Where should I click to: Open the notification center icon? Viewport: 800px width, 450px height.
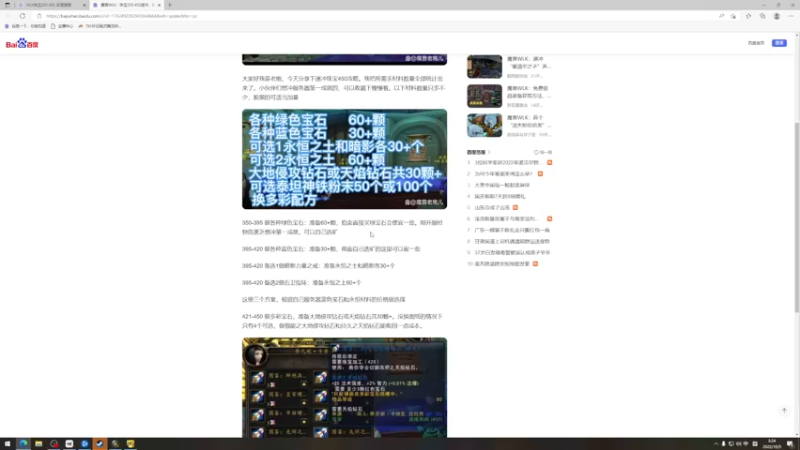790,444
